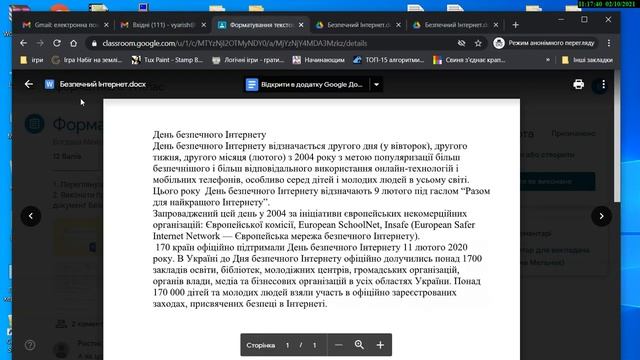Open help question-mark icon at bottom left

[x=30, y=345]
